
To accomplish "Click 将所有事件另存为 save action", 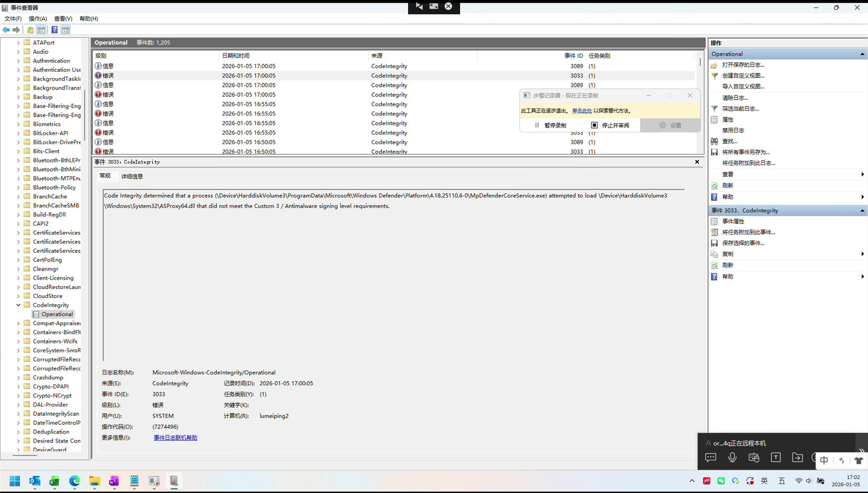I will tap(746, 152).
